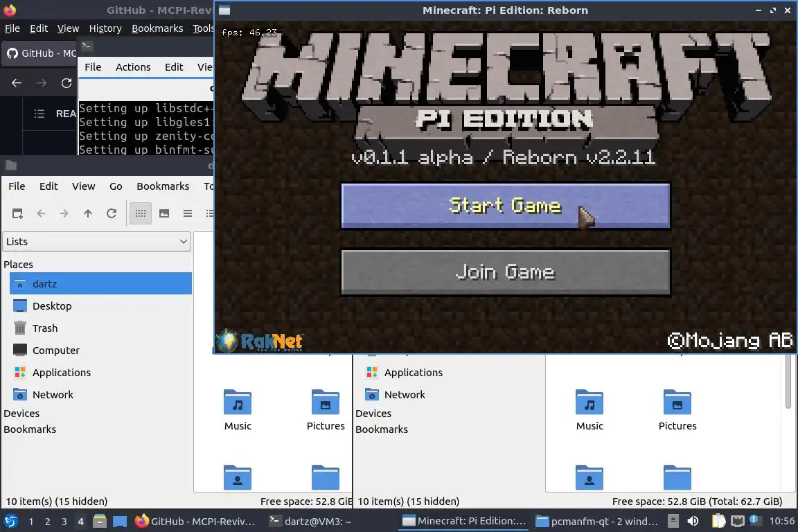Expand Bookmarks in the left file manager sidebar

point(30,429)
